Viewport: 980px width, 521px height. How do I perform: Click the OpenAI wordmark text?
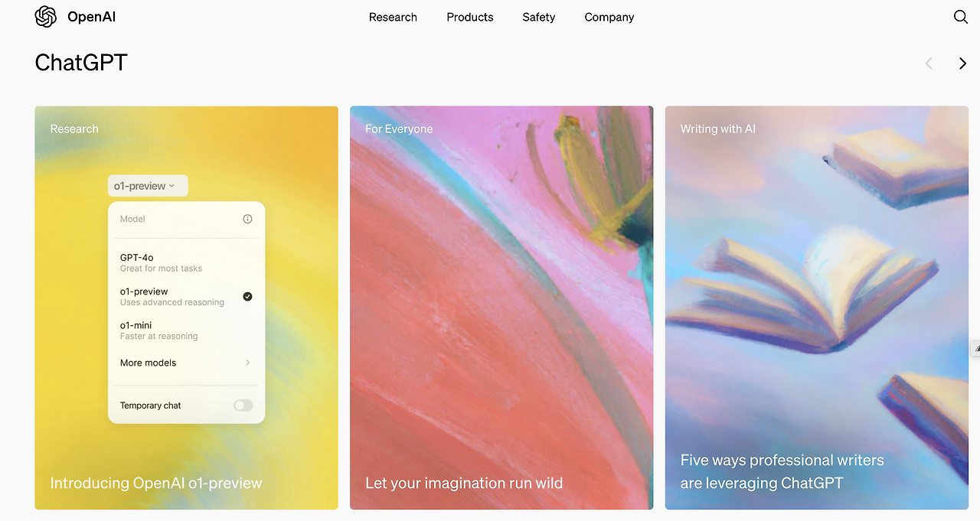click(x=92, y=17)
